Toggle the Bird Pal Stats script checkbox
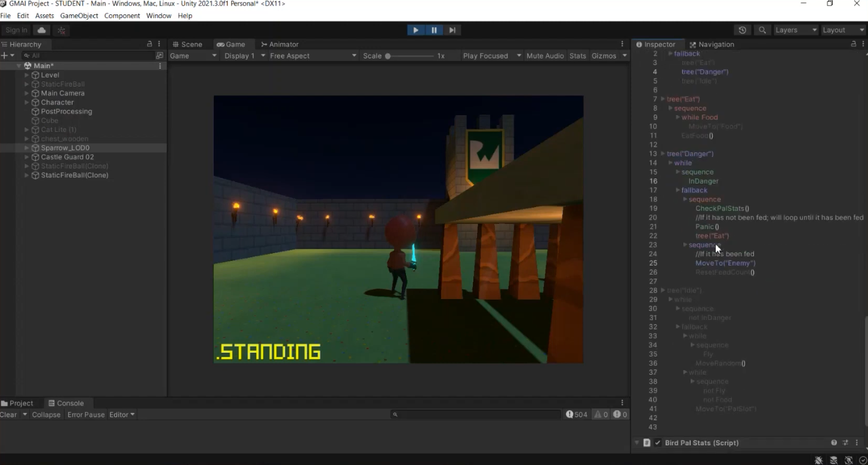The width and height of the screenshot is (868, 465). pos(658,443)
